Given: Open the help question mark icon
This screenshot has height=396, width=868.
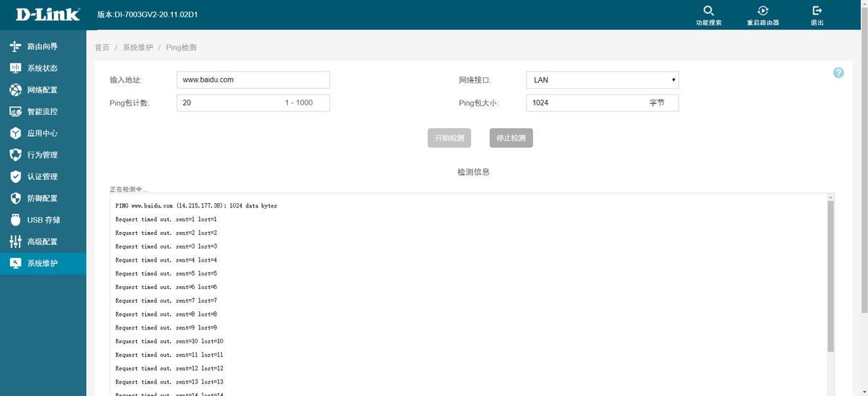Looking at the screenshot, I should pos(838,73).
